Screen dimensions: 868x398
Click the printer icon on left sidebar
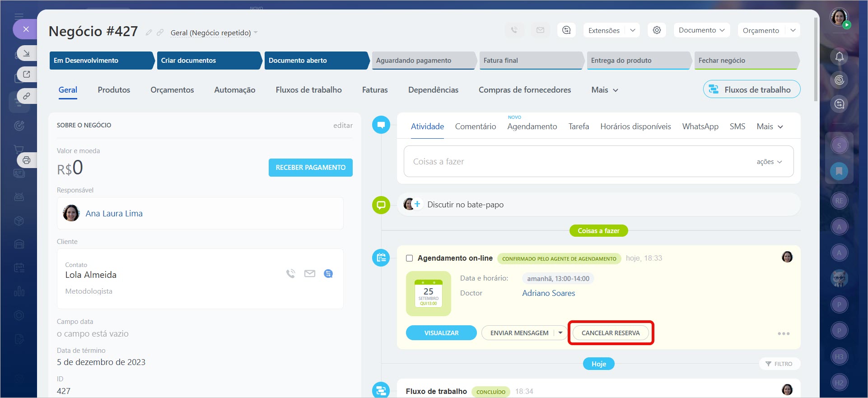tap(27, 160)
